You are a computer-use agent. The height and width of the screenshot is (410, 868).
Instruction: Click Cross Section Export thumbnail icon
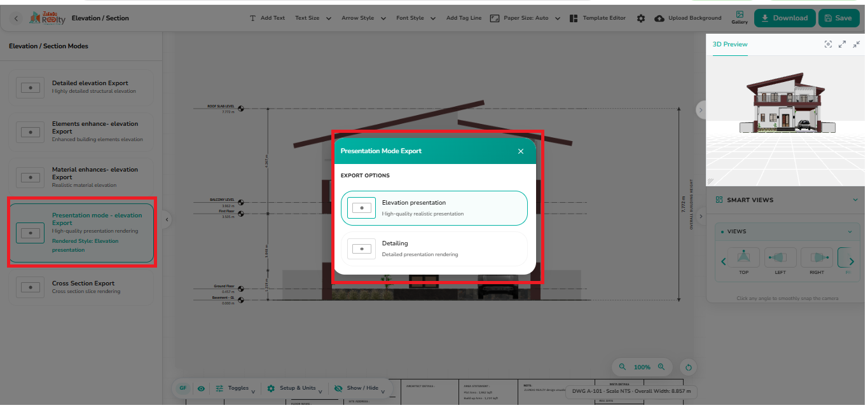coord(30,287)
